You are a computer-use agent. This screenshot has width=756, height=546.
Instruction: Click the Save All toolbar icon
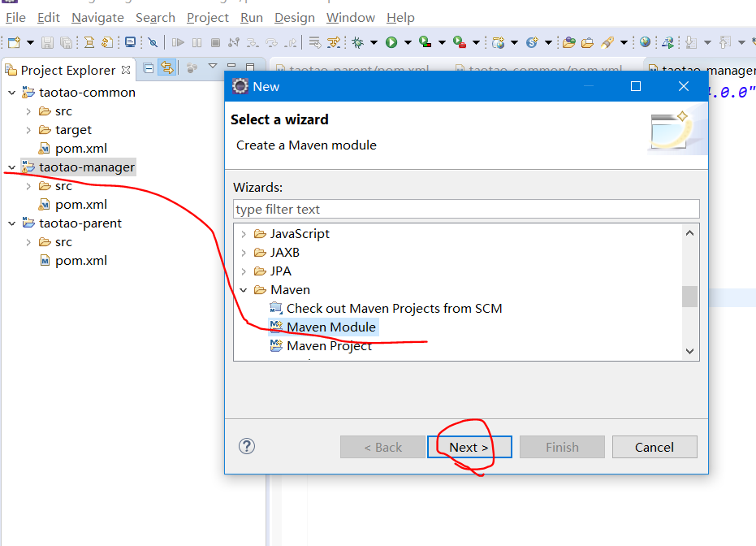(x=66, y=42)
